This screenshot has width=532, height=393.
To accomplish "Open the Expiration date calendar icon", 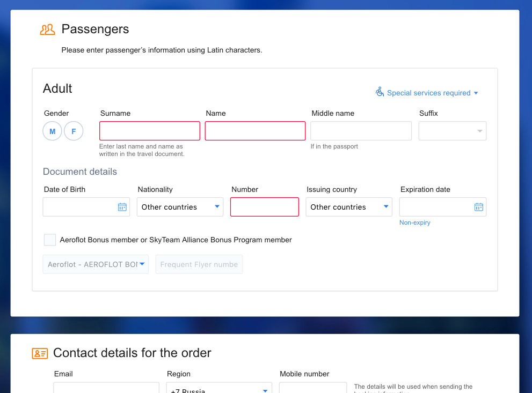I will coord(479,207).
